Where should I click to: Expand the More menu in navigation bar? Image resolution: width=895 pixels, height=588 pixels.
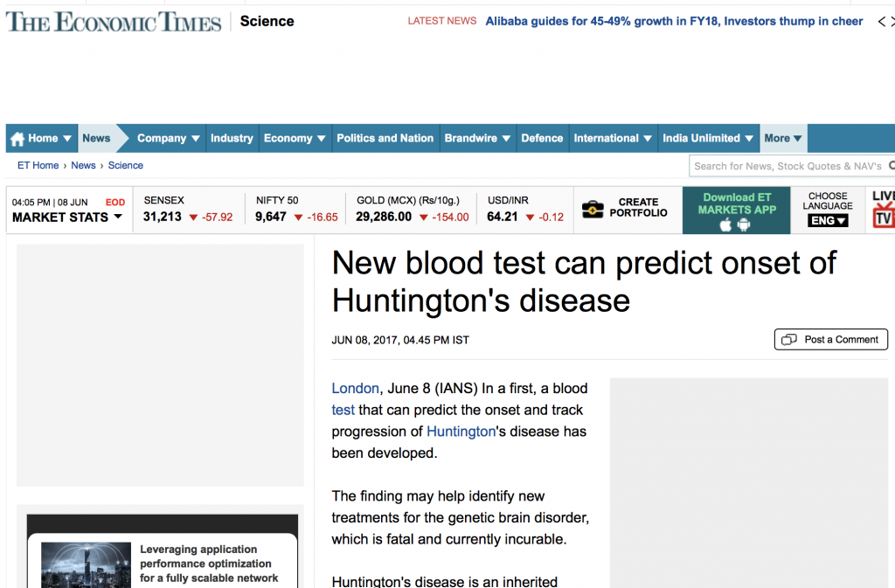tap(782, 137)
